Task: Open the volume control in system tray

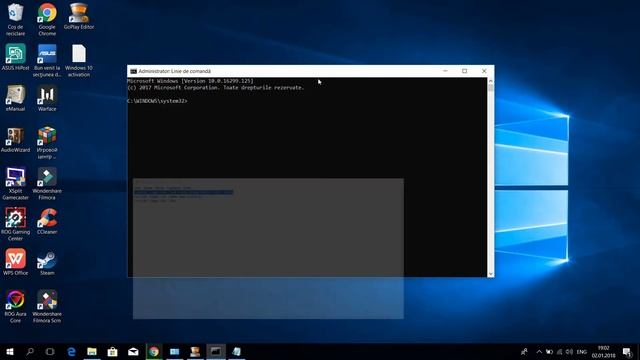Action: [x=569, y=351]
